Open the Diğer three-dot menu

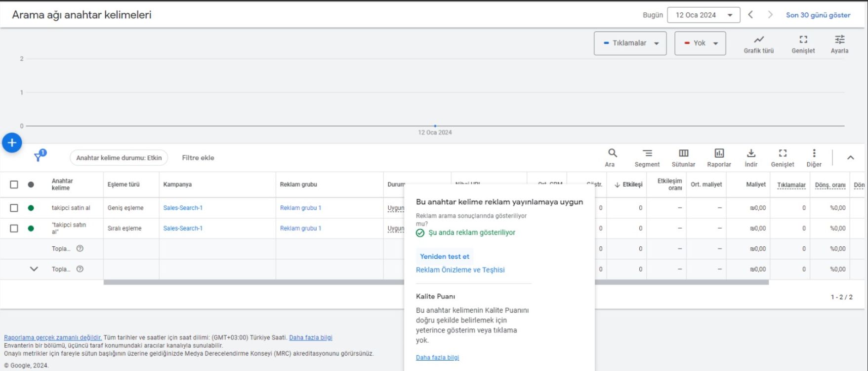814,158
